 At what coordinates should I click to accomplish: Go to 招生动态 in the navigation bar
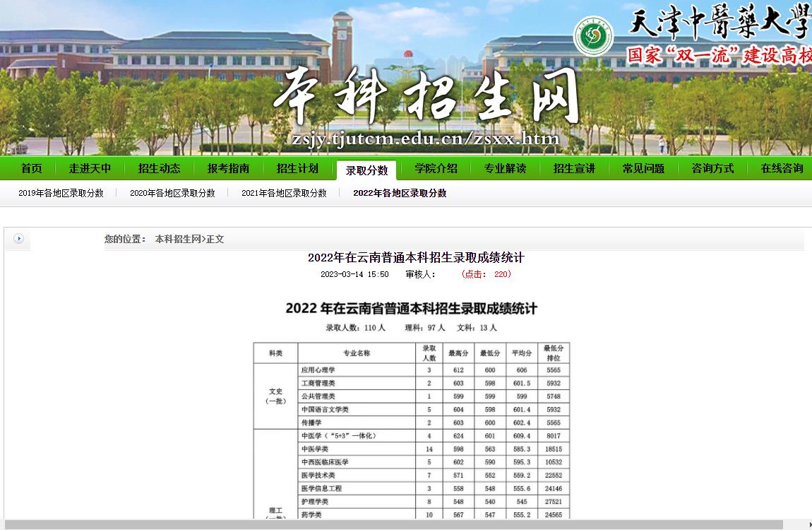[159, 168]
